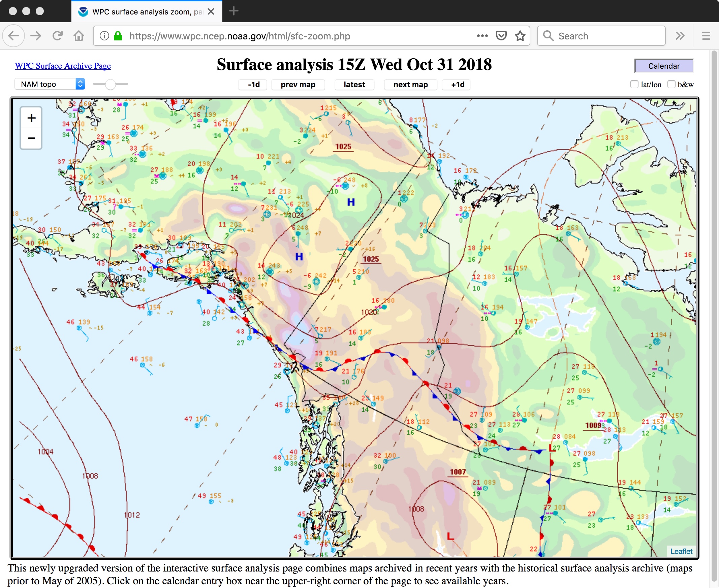Expand the toolbar overflow chevron
The image size is (719, 588).
(680, 36)
